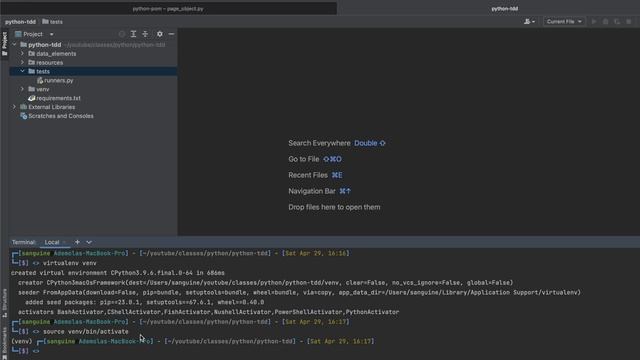This screenshot has height=360, width=640.
Task: Select the venv folder row
Action: pos(93,89)
